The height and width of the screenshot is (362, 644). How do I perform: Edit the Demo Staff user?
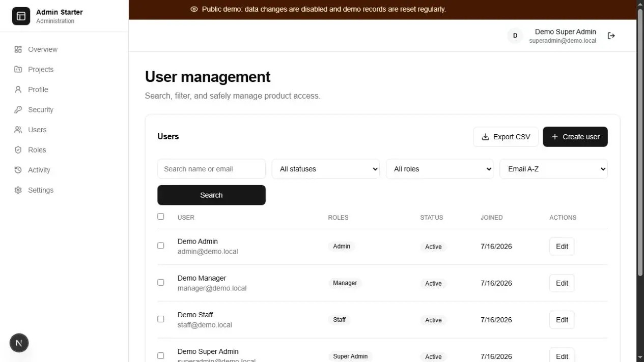562,320
